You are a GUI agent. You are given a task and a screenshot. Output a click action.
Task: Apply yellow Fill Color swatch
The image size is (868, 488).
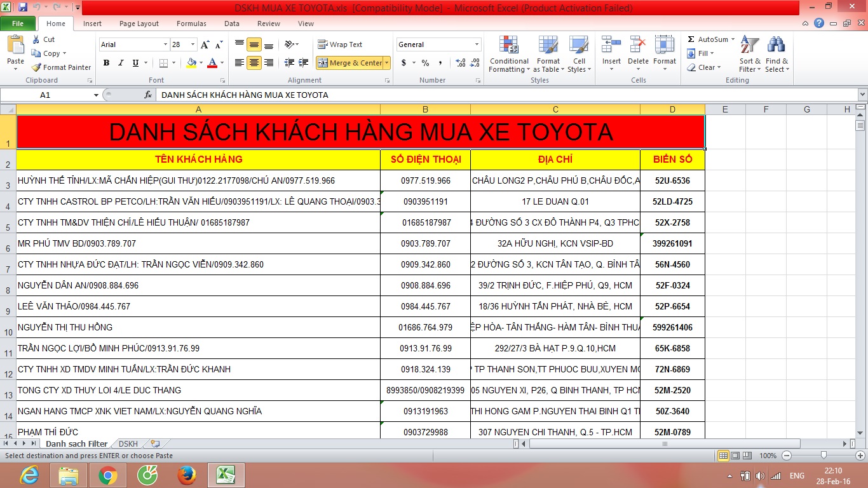point(191,63)
